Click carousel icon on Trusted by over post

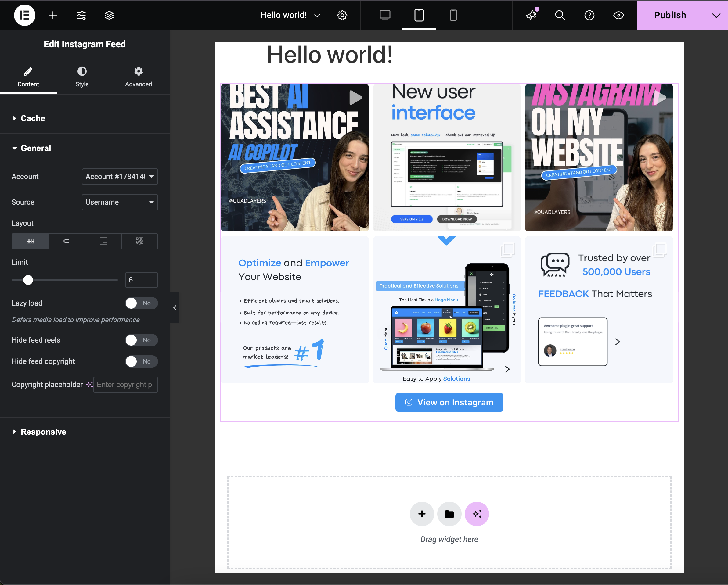pos(660,250)
